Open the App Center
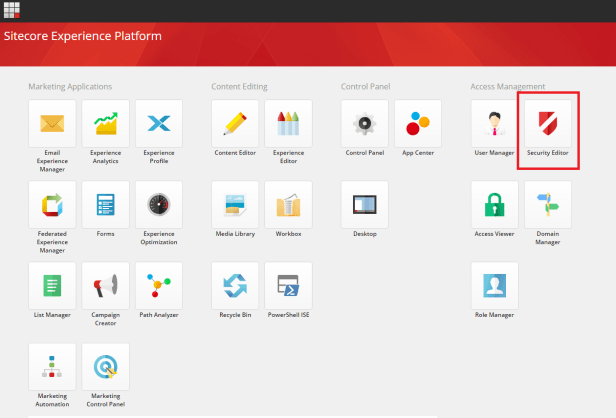This screenshot has height=418, width=616. [418, 124]
